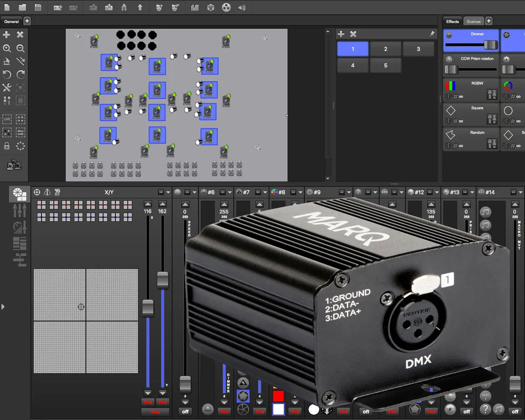Screen dimensions: 525x420
Task: Select the Zoom out magnifier tool
Action: [20, 48]
